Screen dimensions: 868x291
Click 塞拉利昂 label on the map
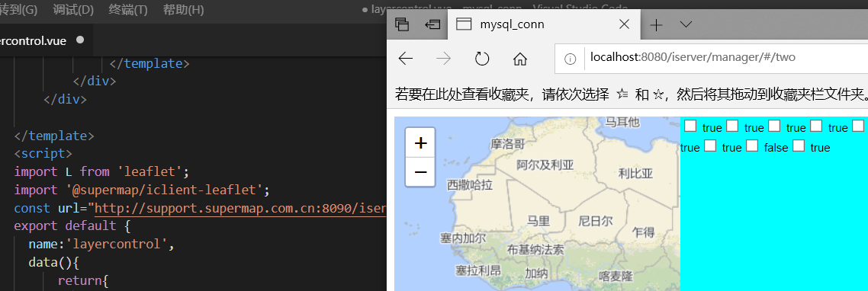pos(477,270)
